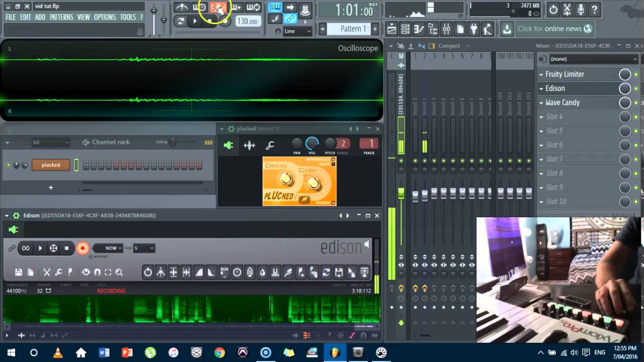
Task: Select Fruity Limiter effect slot
Action: pyautogui.click(x=565, y=74)
